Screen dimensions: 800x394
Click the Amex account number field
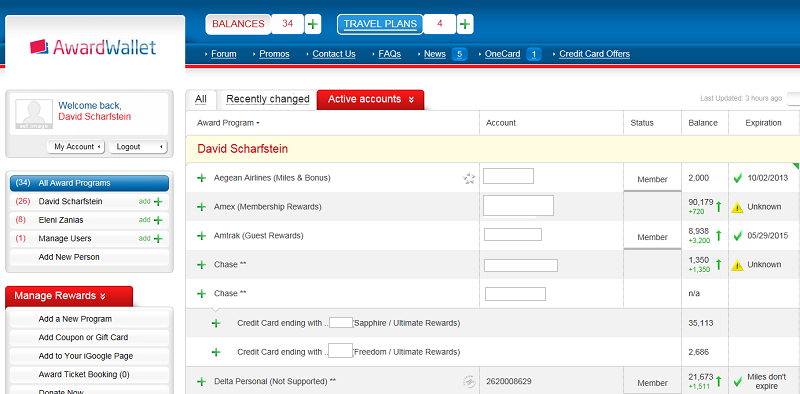pyautogui.click(x=518, y=205)
